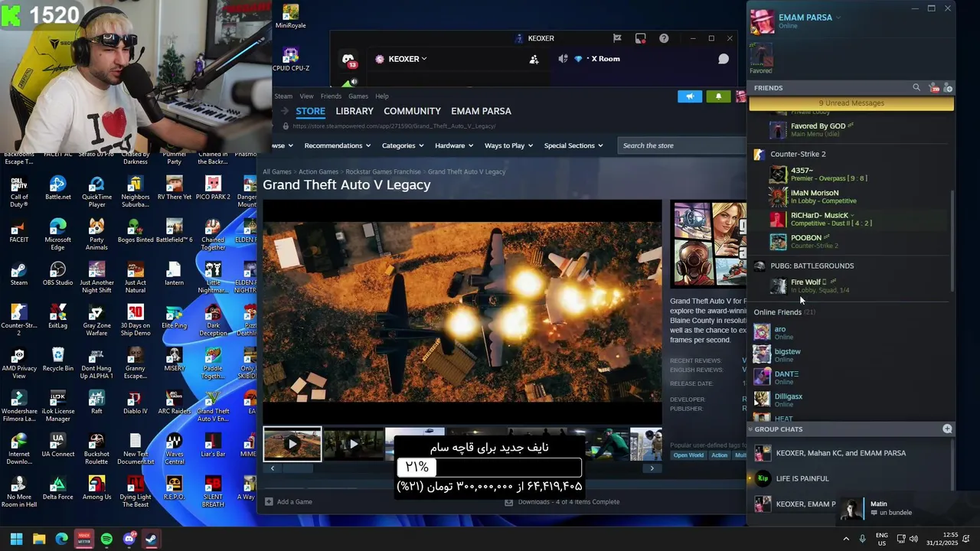The image size is (980, 551).
Task: Open R.E.P.O. desktop shortcut
Action: (x=174, y=488)
